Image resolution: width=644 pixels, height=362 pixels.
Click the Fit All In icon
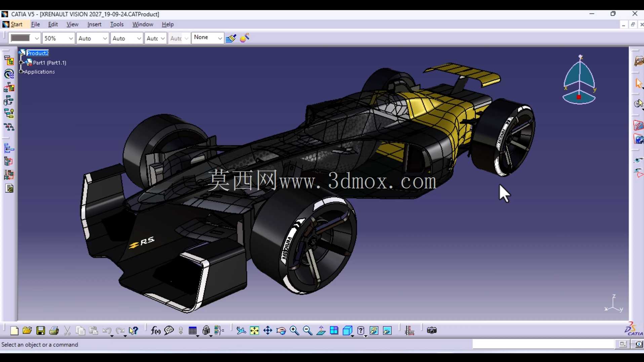254,331
